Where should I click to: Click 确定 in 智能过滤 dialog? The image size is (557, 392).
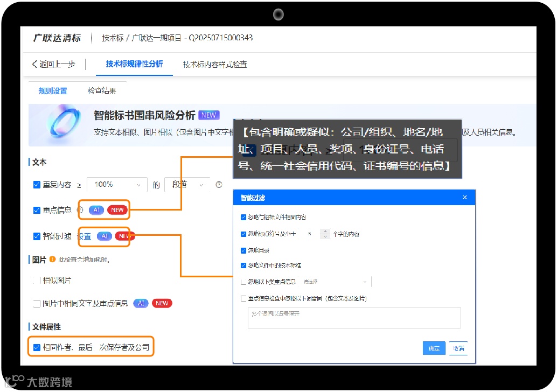click(434, 348)
